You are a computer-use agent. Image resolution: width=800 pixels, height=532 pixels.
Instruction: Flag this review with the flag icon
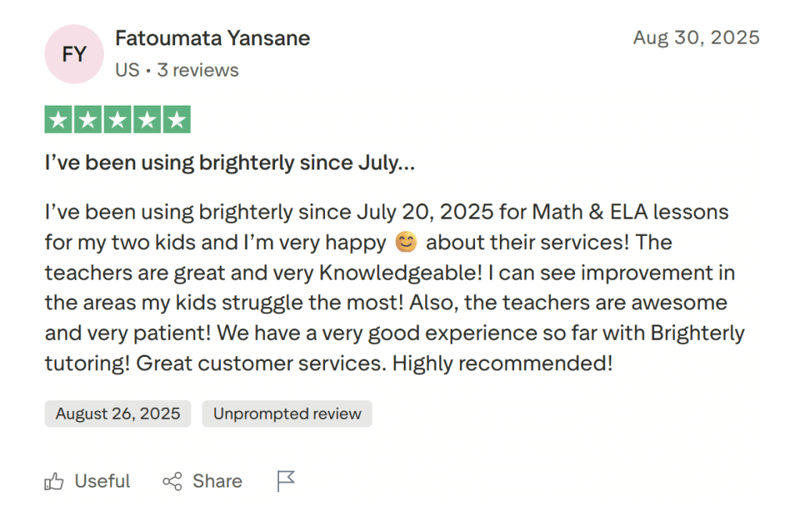286,481
